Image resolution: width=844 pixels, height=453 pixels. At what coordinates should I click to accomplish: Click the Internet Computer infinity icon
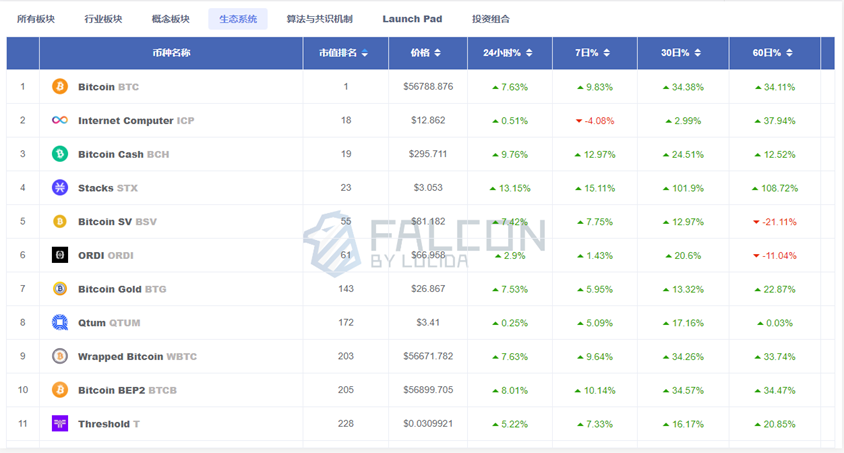pyautogui.click(x=60, y=121)
